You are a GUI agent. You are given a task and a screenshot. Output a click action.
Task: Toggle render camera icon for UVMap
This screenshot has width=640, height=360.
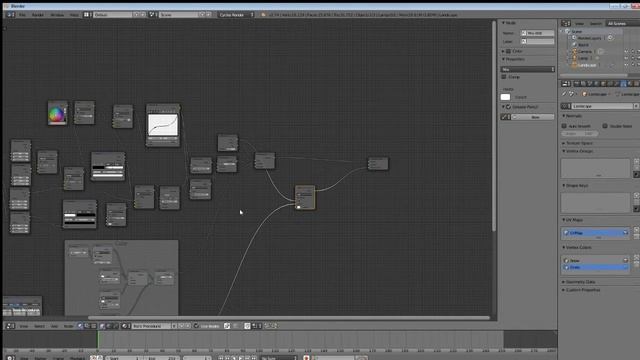click(625, 233)
